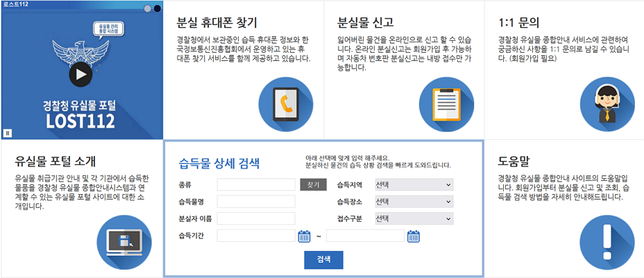Click the 분실 휴대폰 찾기 description text

tap(243, 50)
